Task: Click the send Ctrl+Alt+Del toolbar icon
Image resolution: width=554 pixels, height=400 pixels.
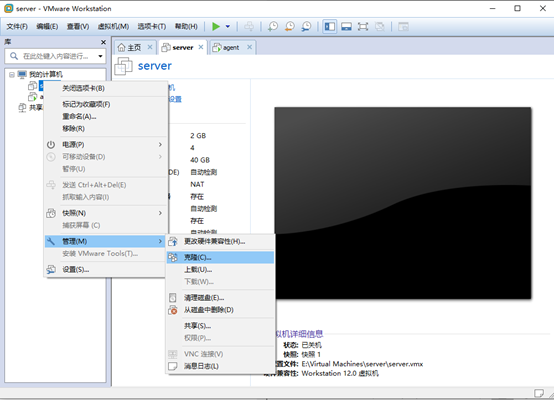Action: click(249, 27)
